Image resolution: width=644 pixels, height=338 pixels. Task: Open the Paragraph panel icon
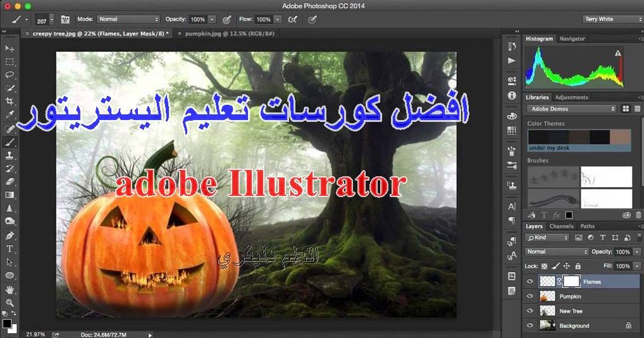[512, 220]
